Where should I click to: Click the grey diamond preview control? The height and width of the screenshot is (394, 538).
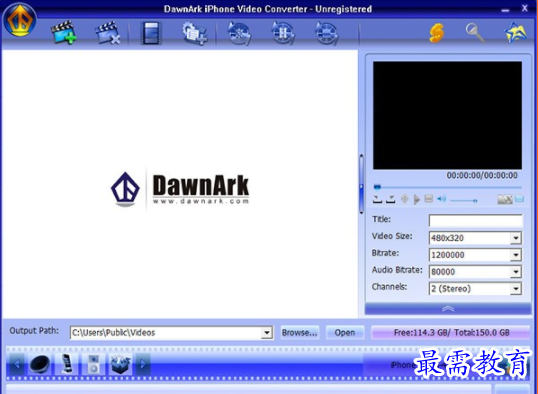click(405, 199)
